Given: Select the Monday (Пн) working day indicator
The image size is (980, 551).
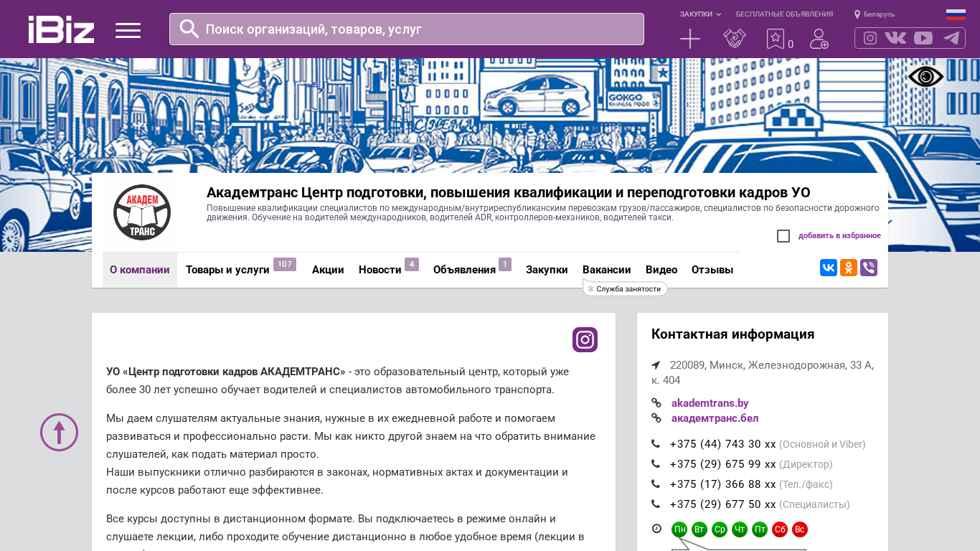Looking at the screenshot, I should [x=679, y=529].
